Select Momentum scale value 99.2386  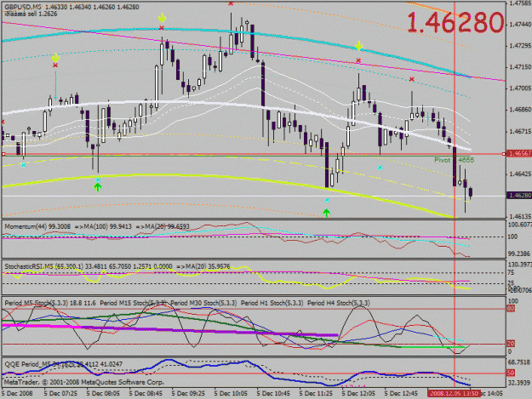pyautogui.click(x=519, y=254)
